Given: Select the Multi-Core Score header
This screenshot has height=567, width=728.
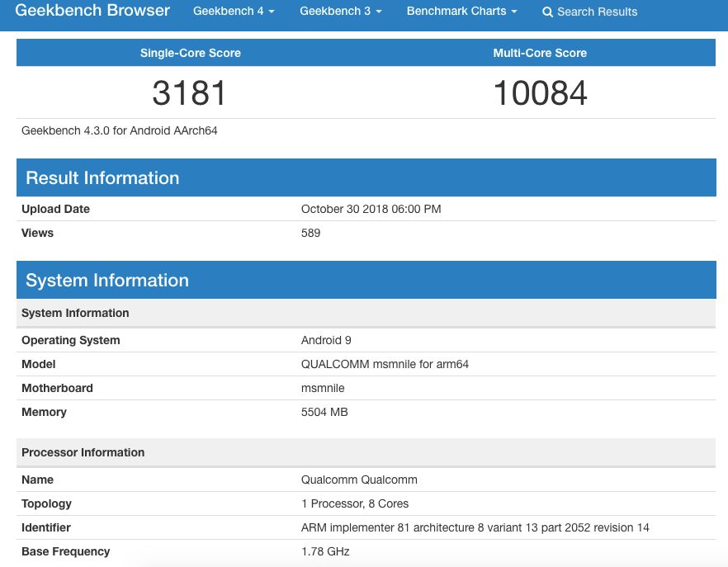Looking at the screenshot, I should pos(540,52).
